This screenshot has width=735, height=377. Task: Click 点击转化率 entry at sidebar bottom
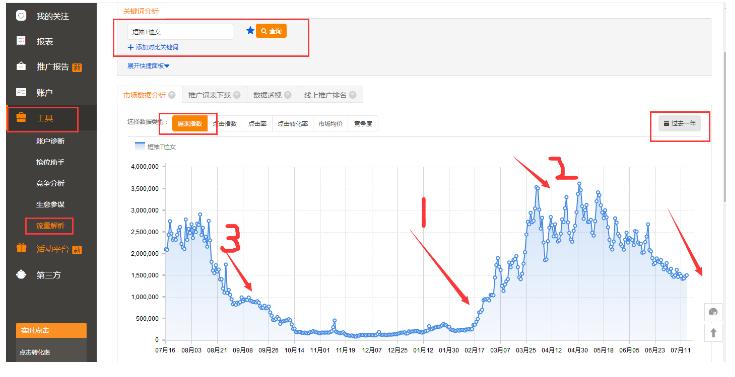click(x=35, y=352)
